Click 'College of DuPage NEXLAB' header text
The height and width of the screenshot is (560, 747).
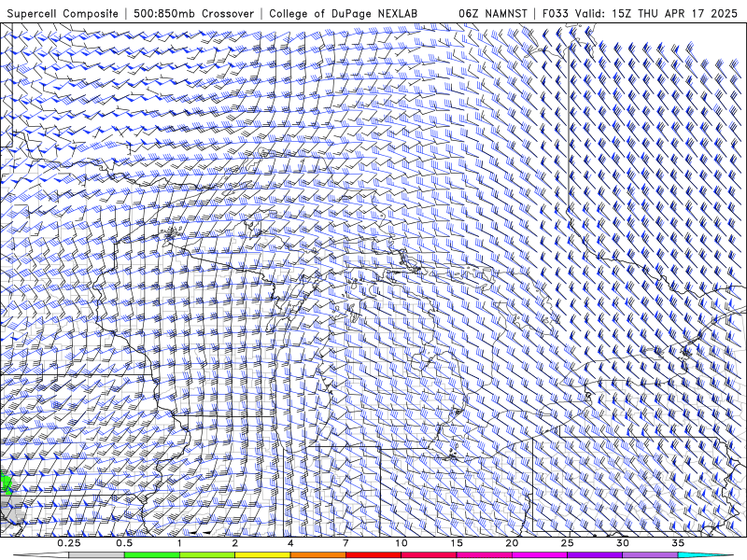pos(343,14)
